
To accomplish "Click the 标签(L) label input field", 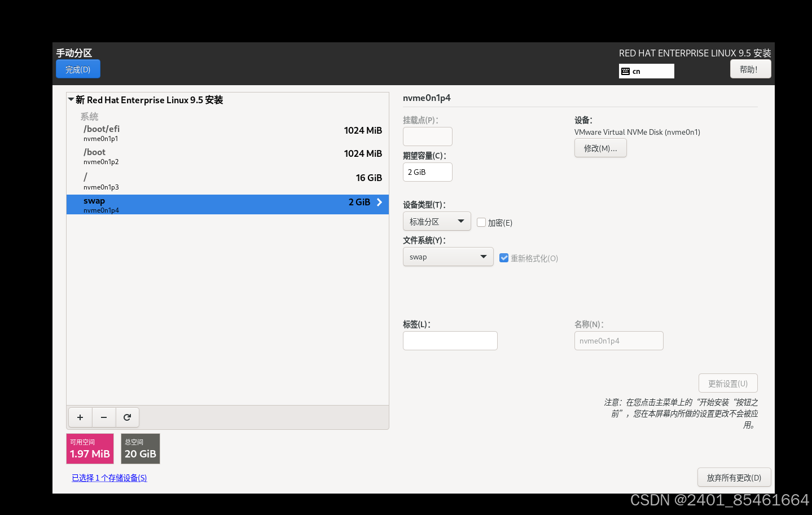I will [450, 341].
